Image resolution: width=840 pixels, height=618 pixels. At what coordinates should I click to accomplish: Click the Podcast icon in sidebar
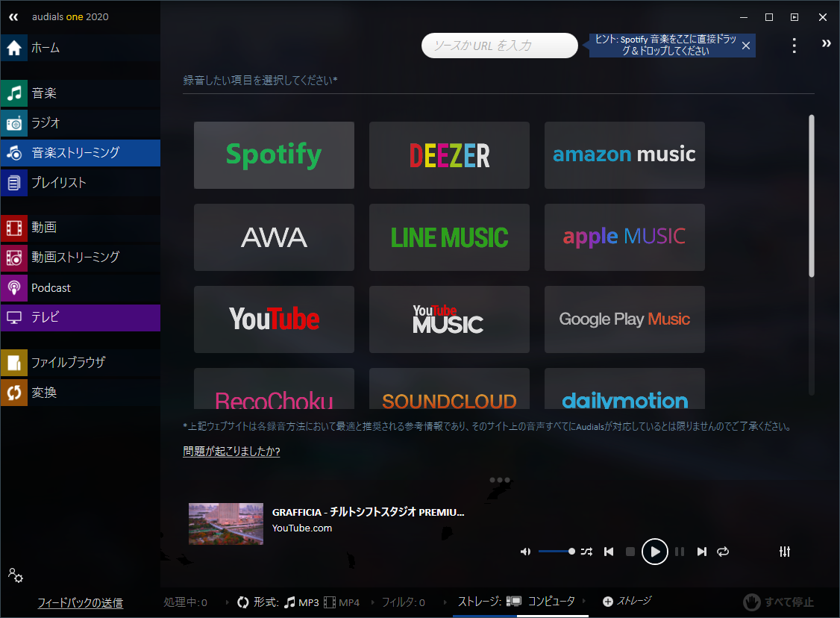click(x=14, y=288)
